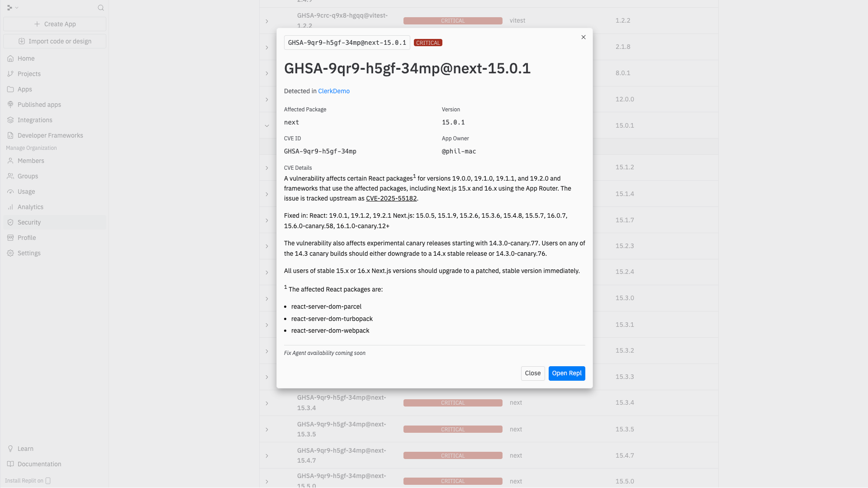Open organization Members
The width and height of the screenshot is (868, 488).
[x=10, y=161]
